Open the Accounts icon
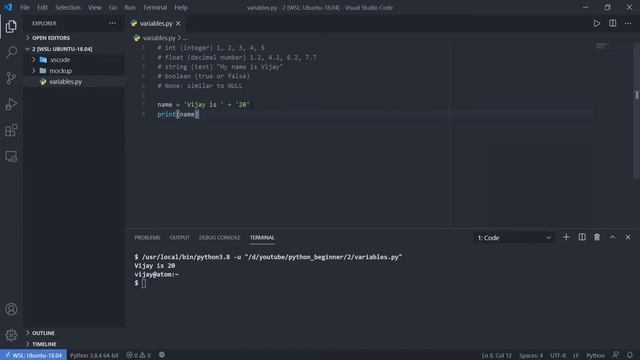 11,309
